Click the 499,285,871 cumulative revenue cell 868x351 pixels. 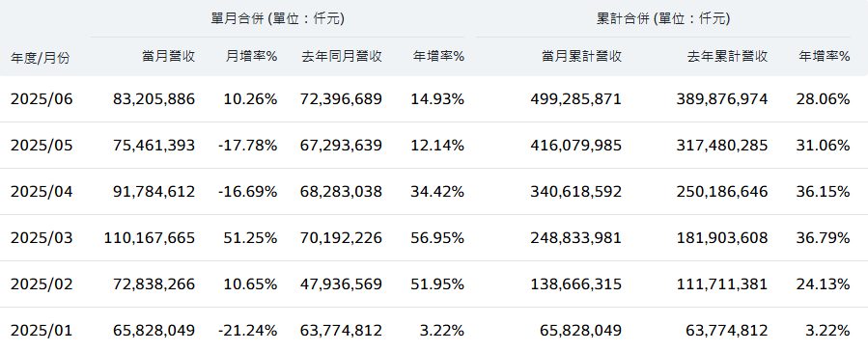tap(575, 99)
